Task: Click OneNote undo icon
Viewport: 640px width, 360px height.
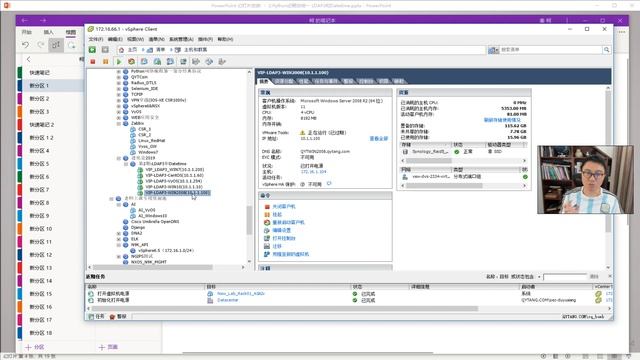Action: coord(25,45)
